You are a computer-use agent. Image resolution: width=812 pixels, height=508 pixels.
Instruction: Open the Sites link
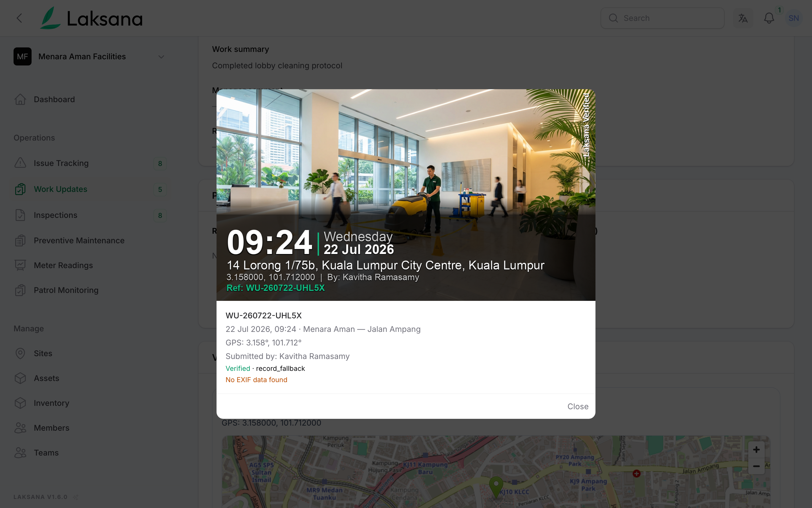[43, 353]
